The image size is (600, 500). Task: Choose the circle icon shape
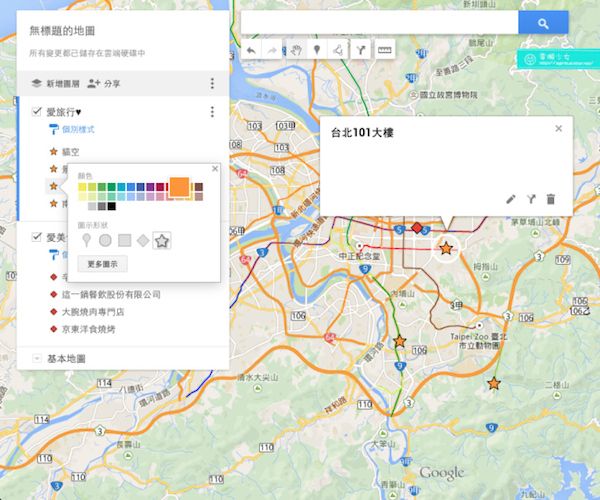(105, 240)
